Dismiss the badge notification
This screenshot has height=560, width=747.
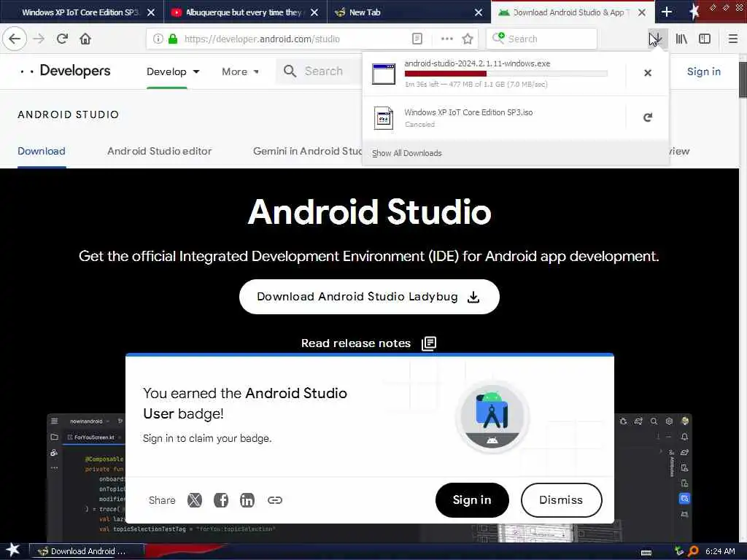point(561,500)
